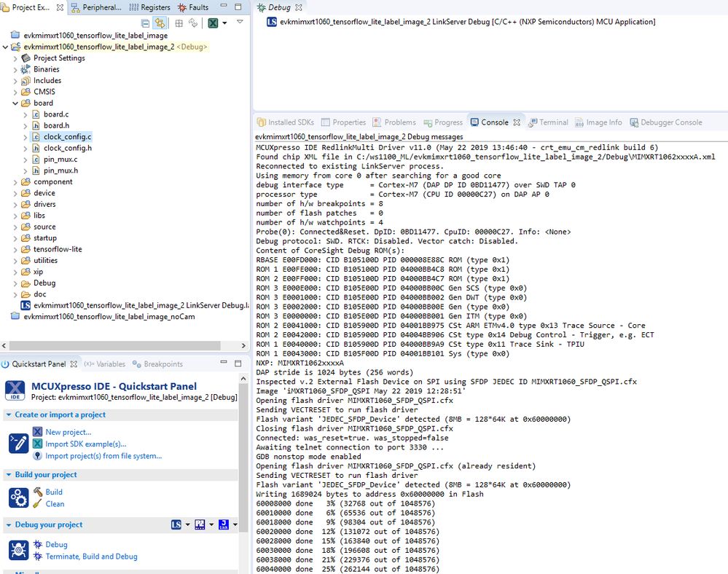Open the Properties tab

pyautogui.click(x=343, y=122)
